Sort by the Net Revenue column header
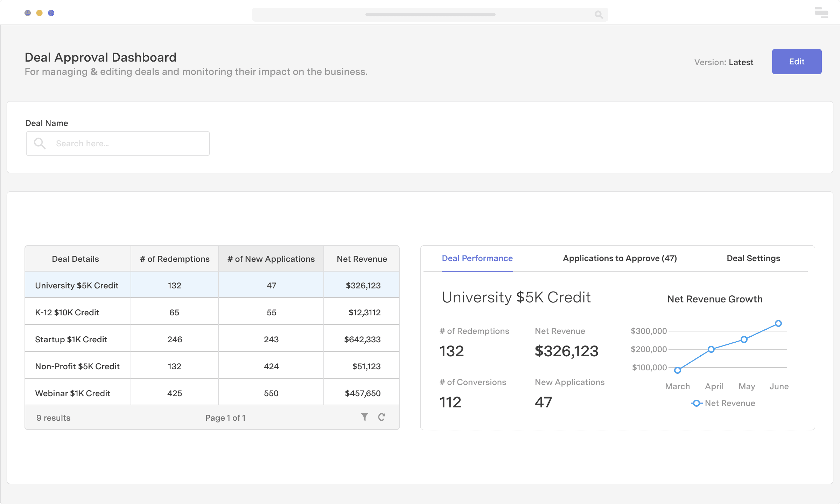The height and width of the screenshot is (504, 840). [x=362, y=259]
